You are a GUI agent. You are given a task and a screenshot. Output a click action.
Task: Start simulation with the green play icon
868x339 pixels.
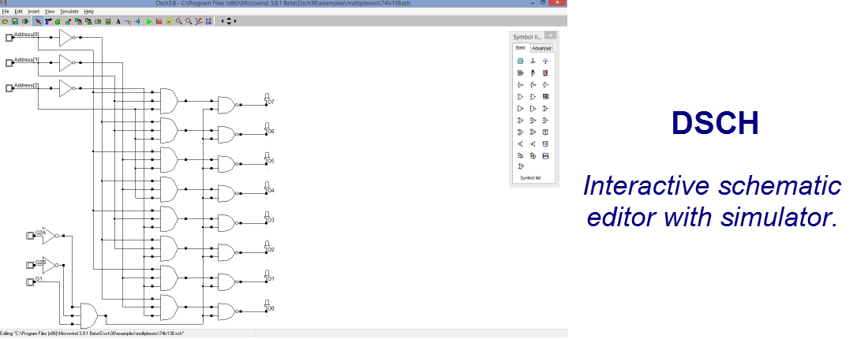(149, 21)
